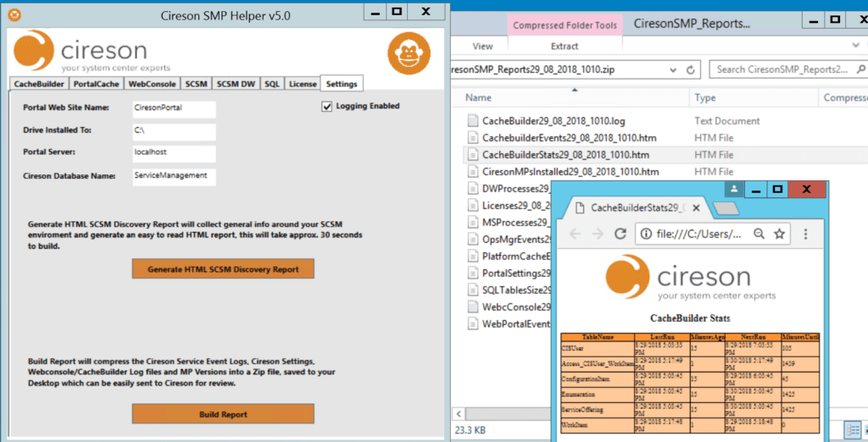Open the CacheBuilder tab
The width and height of the screenshot is (868, 442).
click(x=39, y=84)
